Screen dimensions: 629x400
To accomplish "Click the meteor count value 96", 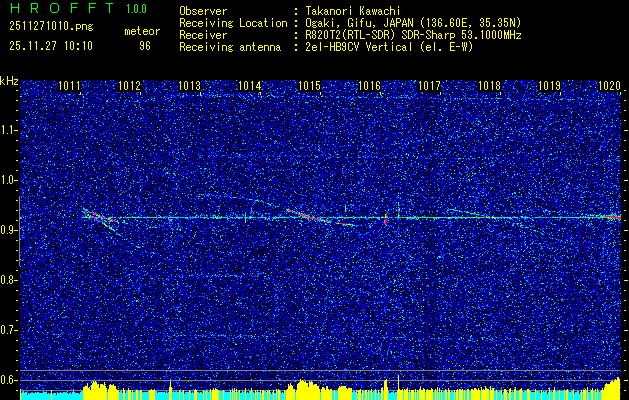I will point(145,46).
